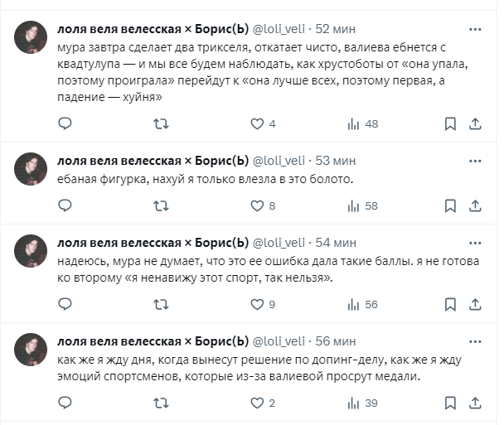Open the @loli_veli handle on the top tweet

click(x=281, y=30)
